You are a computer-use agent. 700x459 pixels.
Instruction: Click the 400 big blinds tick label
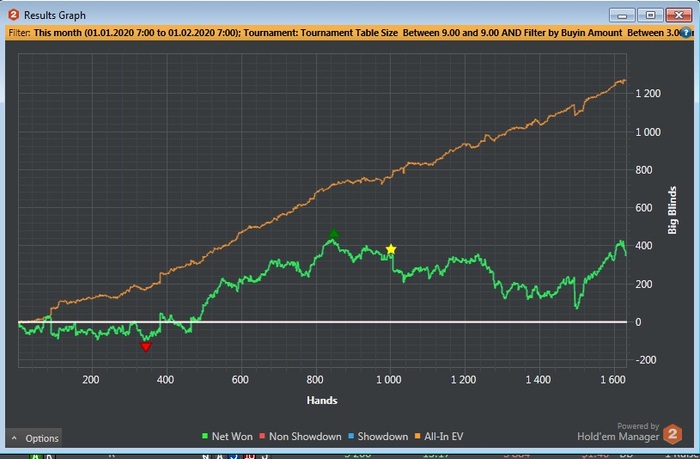click(x=644, y=246)
